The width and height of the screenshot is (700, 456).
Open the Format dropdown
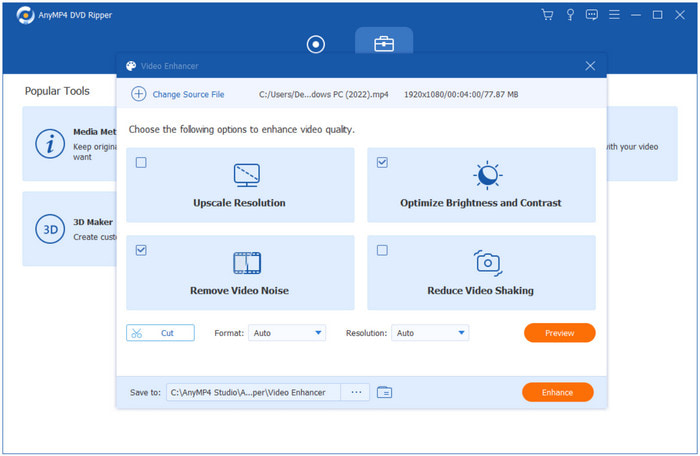point(287,333)
